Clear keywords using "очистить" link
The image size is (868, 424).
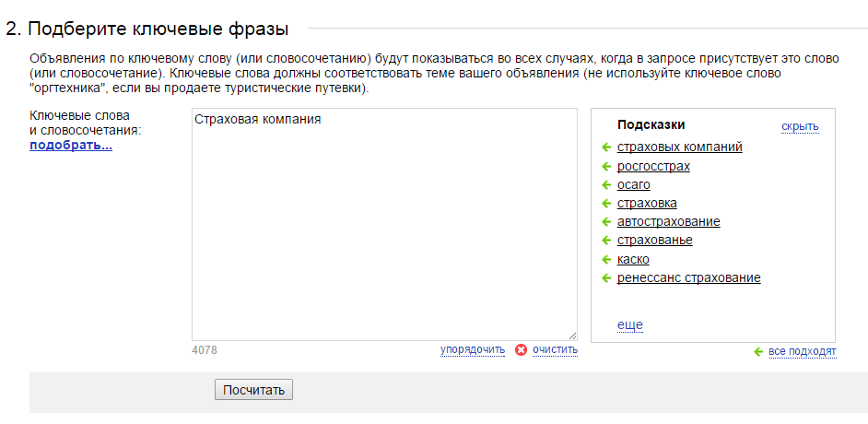pyautogui.click(x=556, y=350)
